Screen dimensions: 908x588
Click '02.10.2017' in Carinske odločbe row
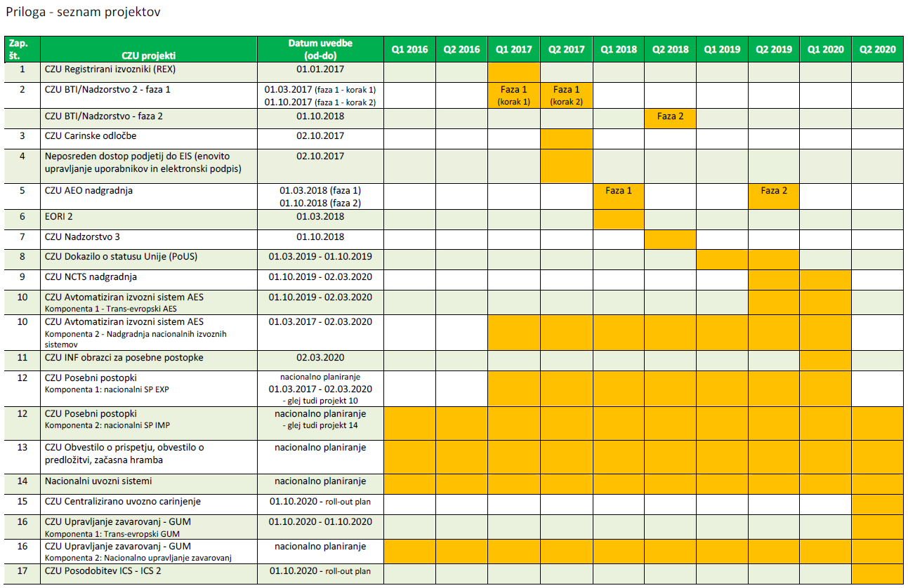320,135
